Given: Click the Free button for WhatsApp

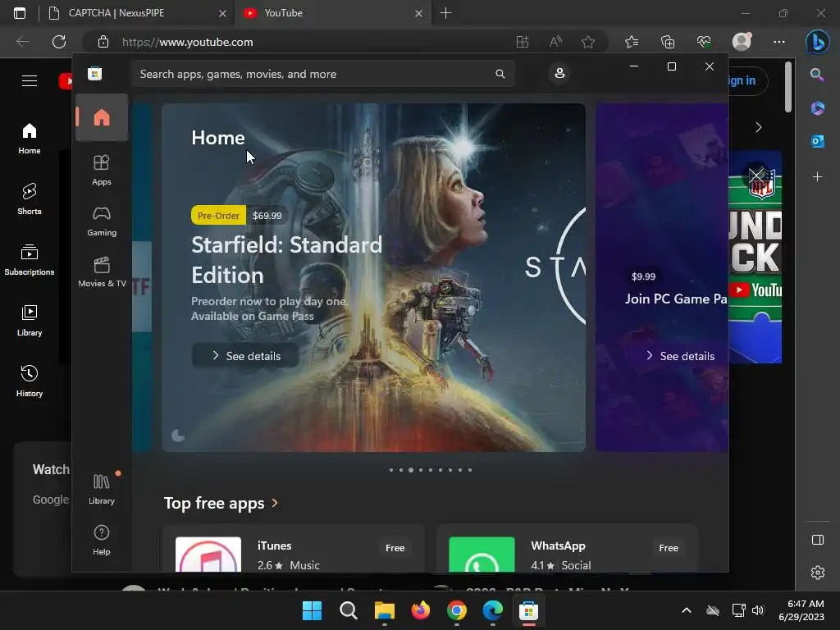Looking at the screenshot, I should coord(668,547).
